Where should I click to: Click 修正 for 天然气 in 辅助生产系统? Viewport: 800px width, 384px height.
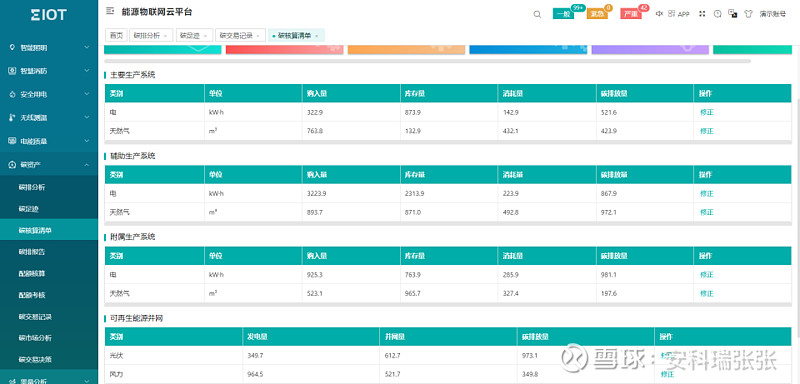point(707,212)
